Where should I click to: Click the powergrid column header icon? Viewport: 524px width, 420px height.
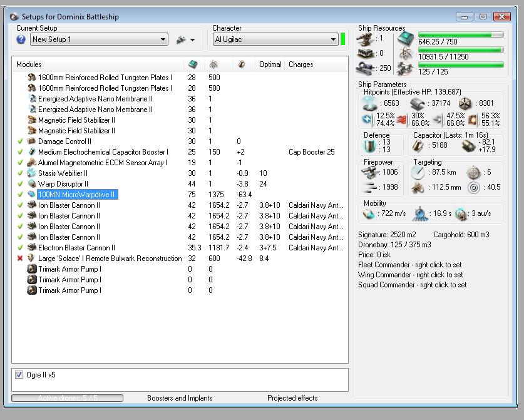coord(213,64)
